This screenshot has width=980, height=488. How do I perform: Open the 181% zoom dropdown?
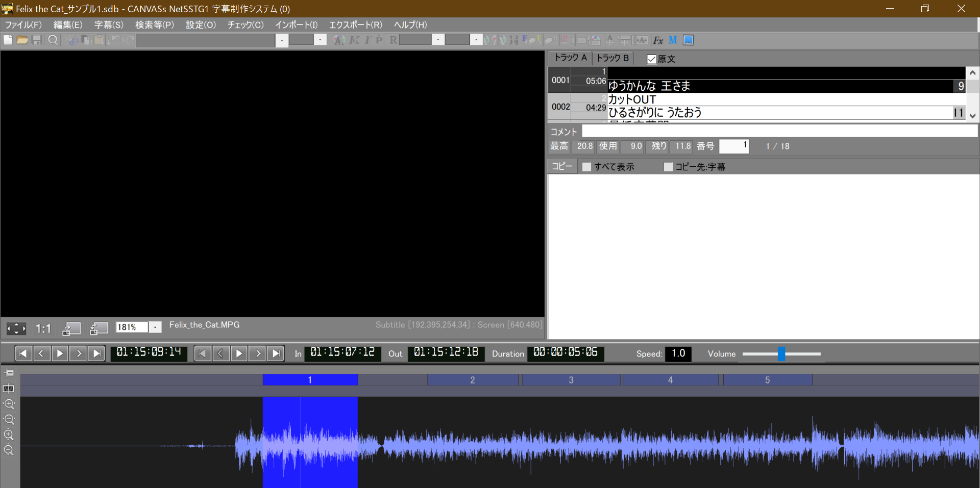155,327
